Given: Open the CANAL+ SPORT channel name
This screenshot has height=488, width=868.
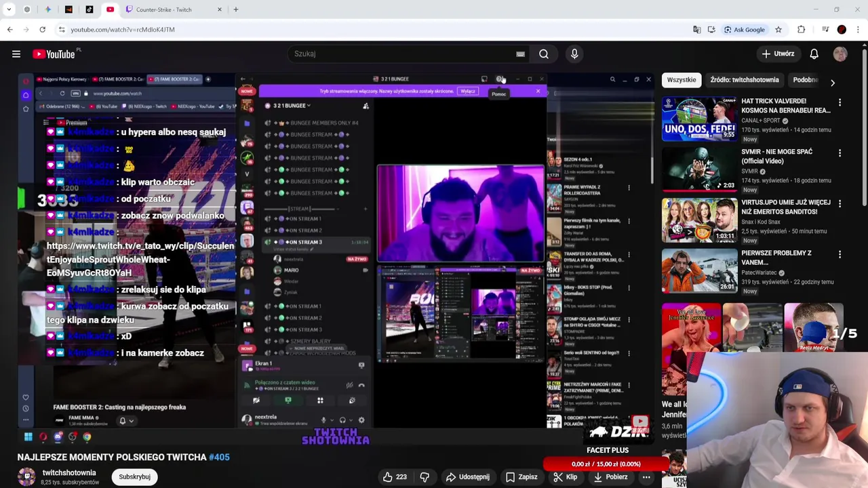Looking at the screenshot, I should (761, 121).
